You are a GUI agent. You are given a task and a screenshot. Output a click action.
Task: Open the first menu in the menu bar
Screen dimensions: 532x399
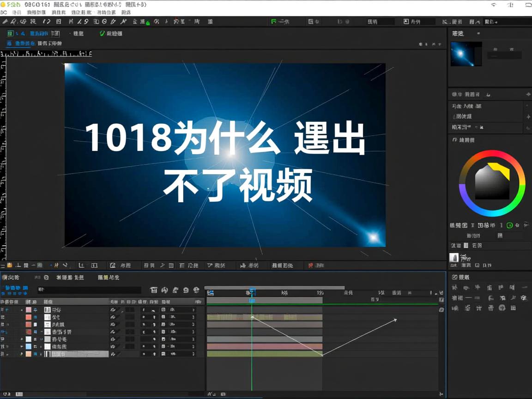[x=5, y=12]
